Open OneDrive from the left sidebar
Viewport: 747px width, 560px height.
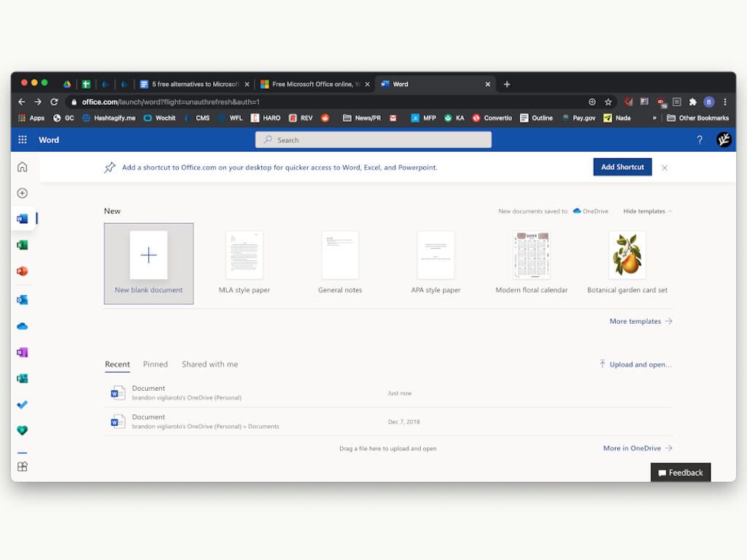(x=23, y=326)
